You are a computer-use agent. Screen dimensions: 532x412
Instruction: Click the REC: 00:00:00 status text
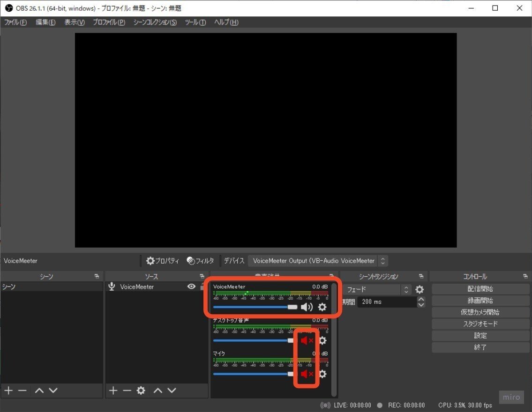pyautogui.click(x=406, y=405)
